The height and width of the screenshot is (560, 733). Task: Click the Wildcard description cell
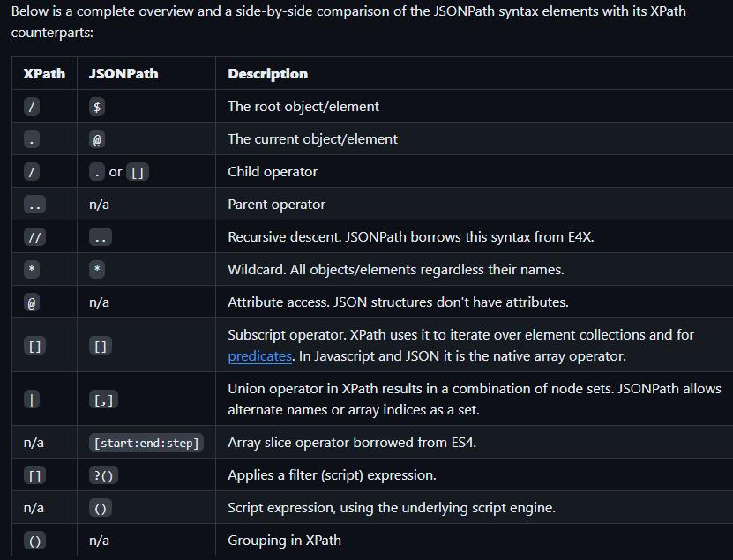point(395,270)
